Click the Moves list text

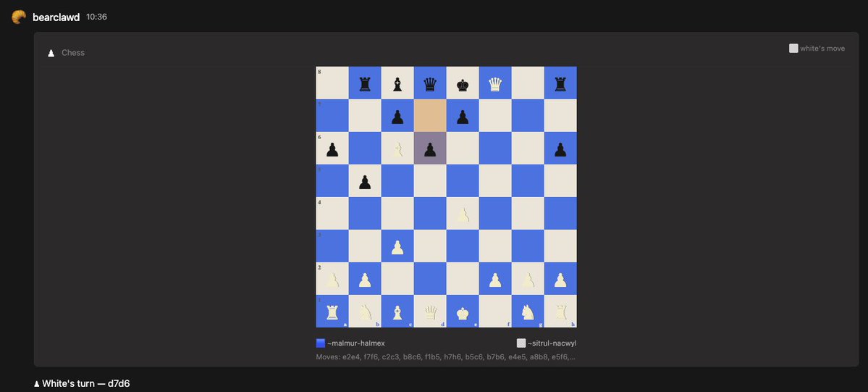(446, 357)
